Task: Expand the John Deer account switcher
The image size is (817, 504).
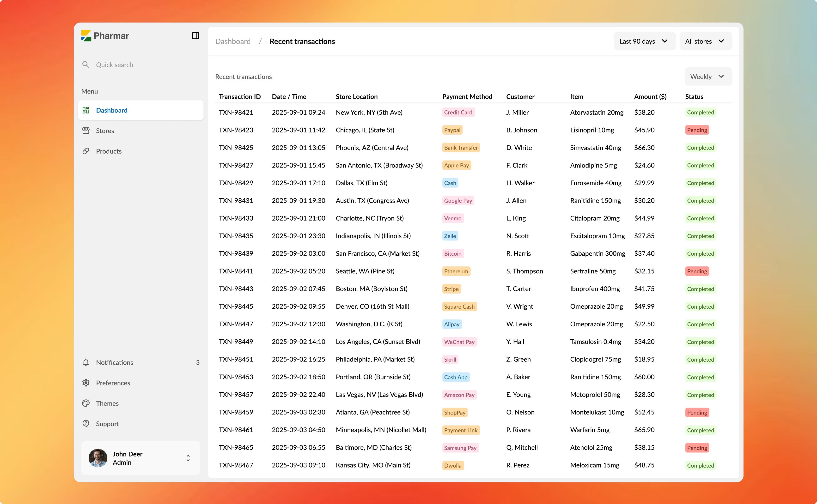Action: coord(188,458)
